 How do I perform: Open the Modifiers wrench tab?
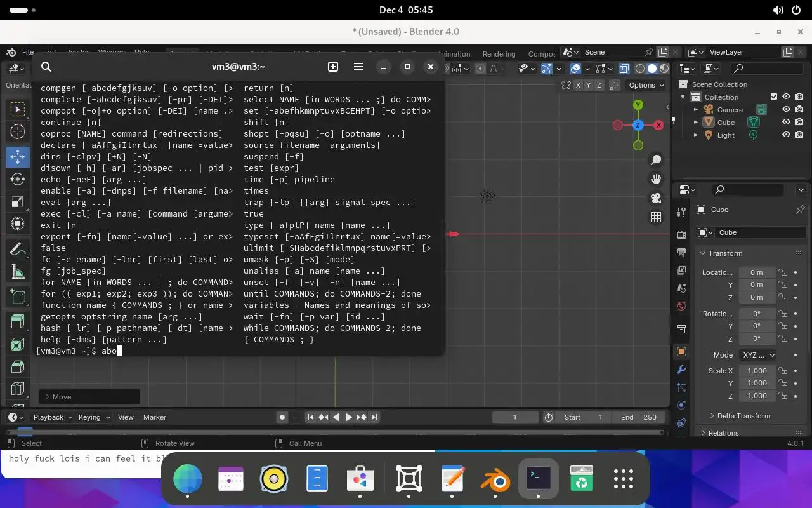tap(681, 370)
